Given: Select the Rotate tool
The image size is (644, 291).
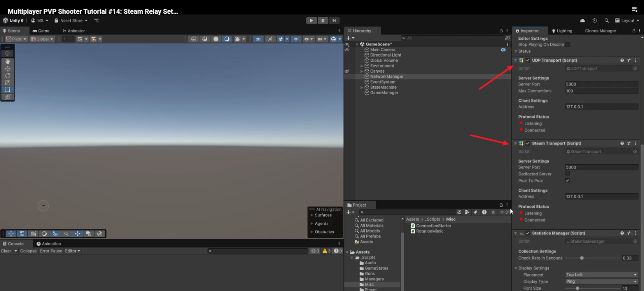Looking at the screenshot, I should [x=7, y=75].
